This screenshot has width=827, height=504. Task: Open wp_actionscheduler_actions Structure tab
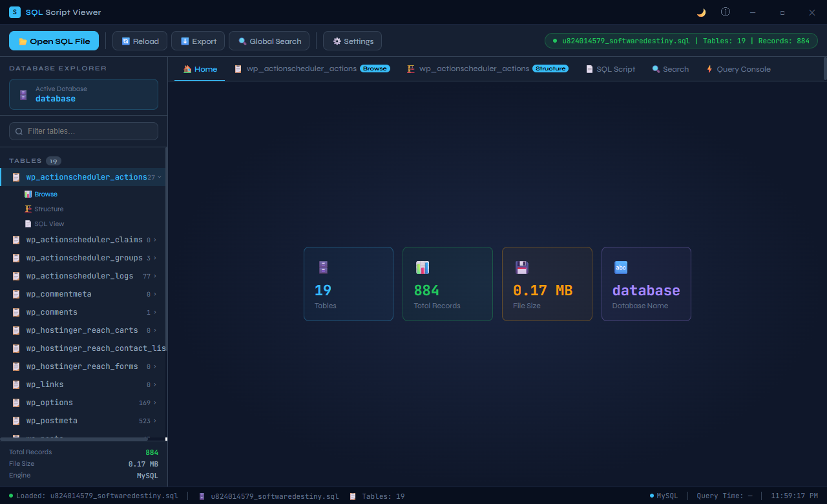[x=487, y=69]
